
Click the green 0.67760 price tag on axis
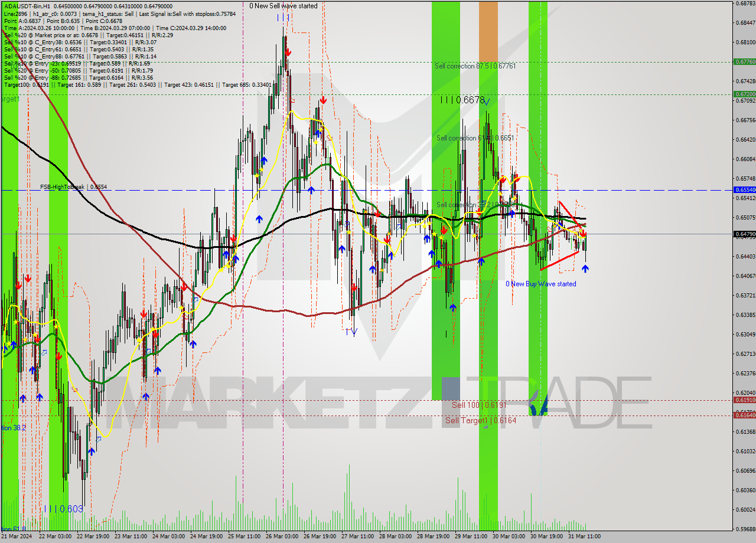point(744,61)
